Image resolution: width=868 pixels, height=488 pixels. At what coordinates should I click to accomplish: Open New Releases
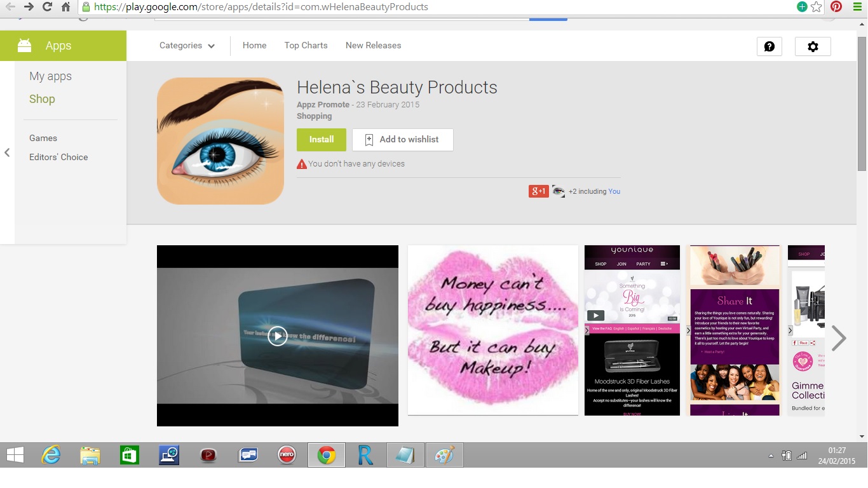click(x=373, y=46)
